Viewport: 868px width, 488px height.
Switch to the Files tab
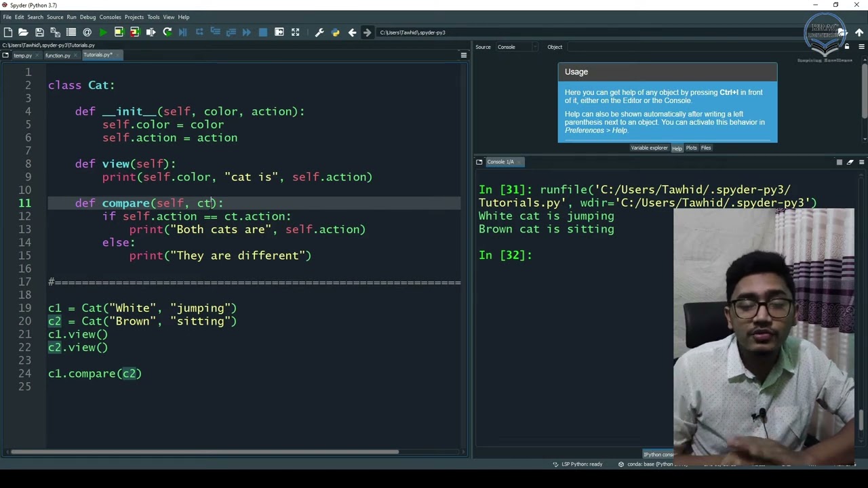[x=706, y=148]
